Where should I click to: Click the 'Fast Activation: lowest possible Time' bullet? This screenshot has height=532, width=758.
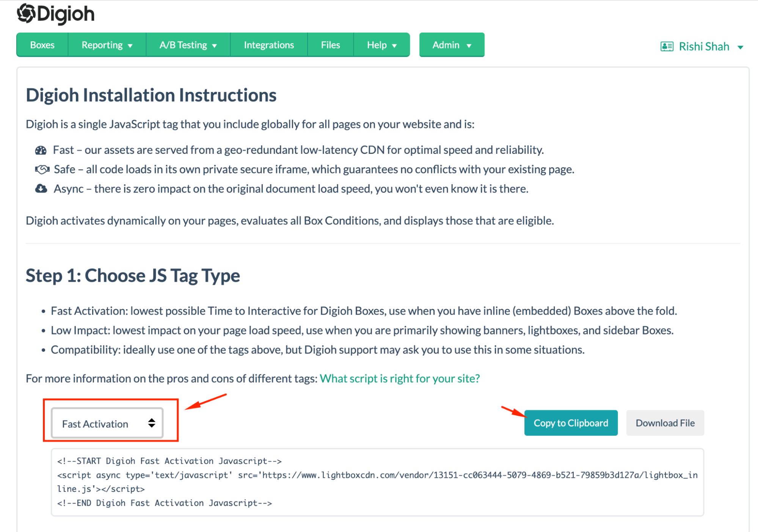tap(364, 311)
